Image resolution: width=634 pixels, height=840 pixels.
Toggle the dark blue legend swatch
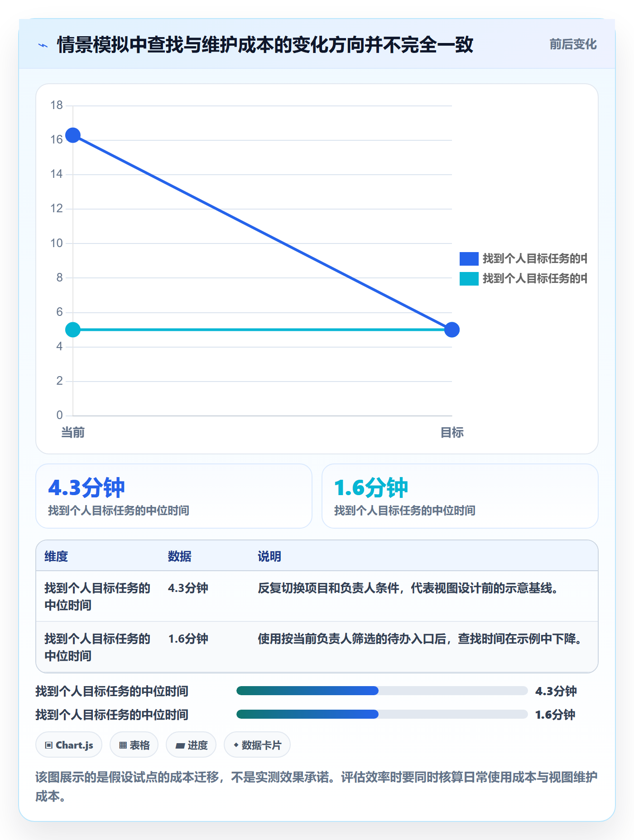[469, 258]
